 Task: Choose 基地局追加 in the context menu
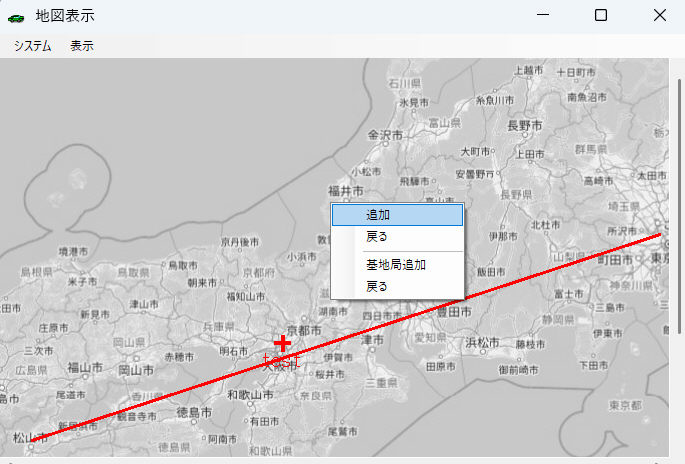(x=397, y=265)
